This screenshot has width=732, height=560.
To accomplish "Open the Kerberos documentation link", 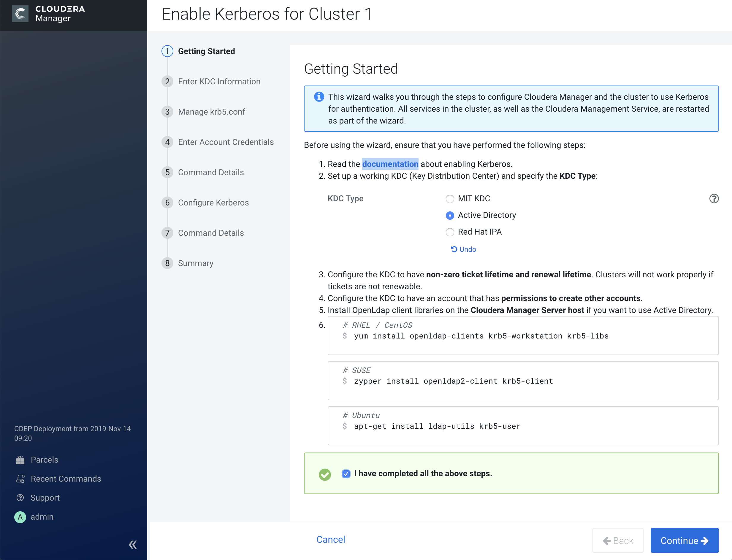I will (390, 164).
